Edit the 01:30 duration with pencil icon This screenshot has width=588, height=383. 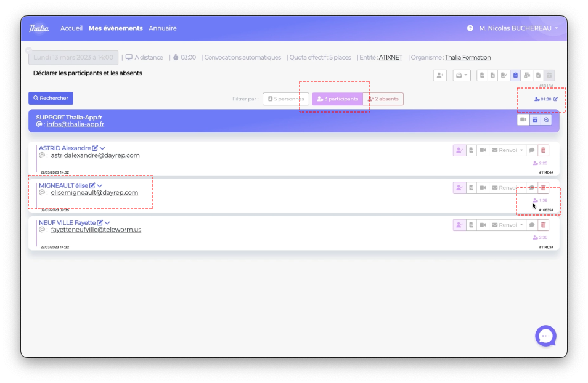pyautogui.click(x=555, y=99)
